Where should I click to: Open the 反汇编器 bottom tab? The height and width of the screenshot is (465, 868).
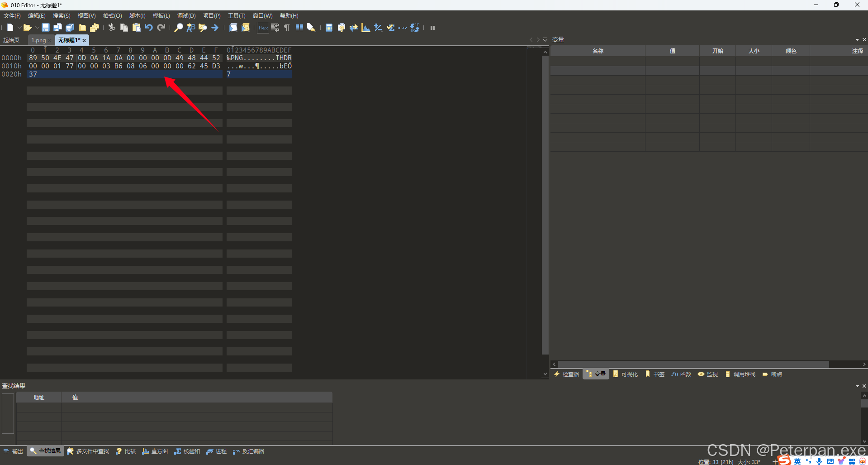pos(248,451)
